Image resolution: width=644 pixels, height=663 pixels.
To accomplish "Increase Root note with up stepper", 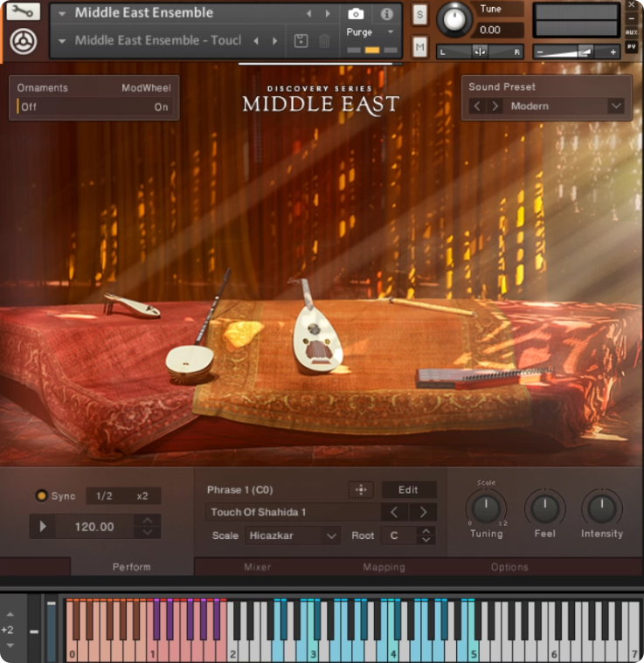I will click(426, 531).
